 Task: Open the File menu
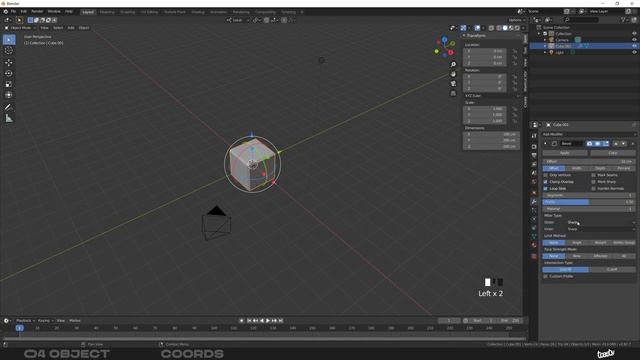(x=13, y=11)
